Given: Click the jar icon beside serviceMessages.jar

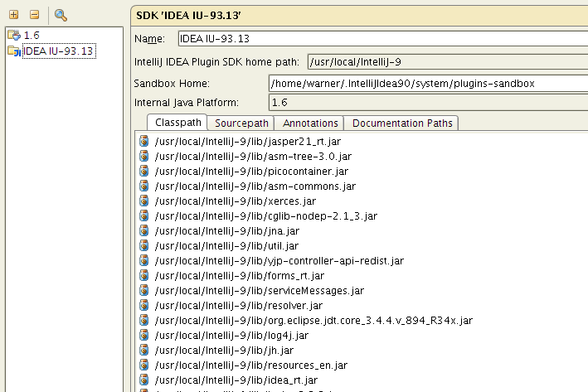Looking at the screenshot, I should pyautogui.click(x=144, y=290).
